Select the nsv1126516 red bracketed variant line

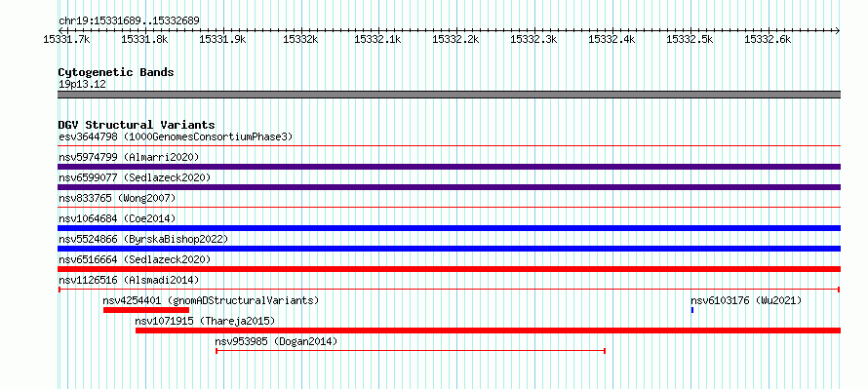[449, 290]
